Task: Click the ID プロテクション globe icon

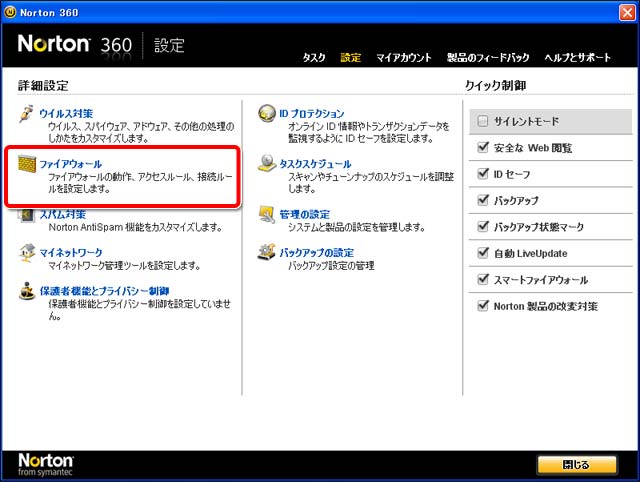Action: pyautogui.click(x=267, y=113)
